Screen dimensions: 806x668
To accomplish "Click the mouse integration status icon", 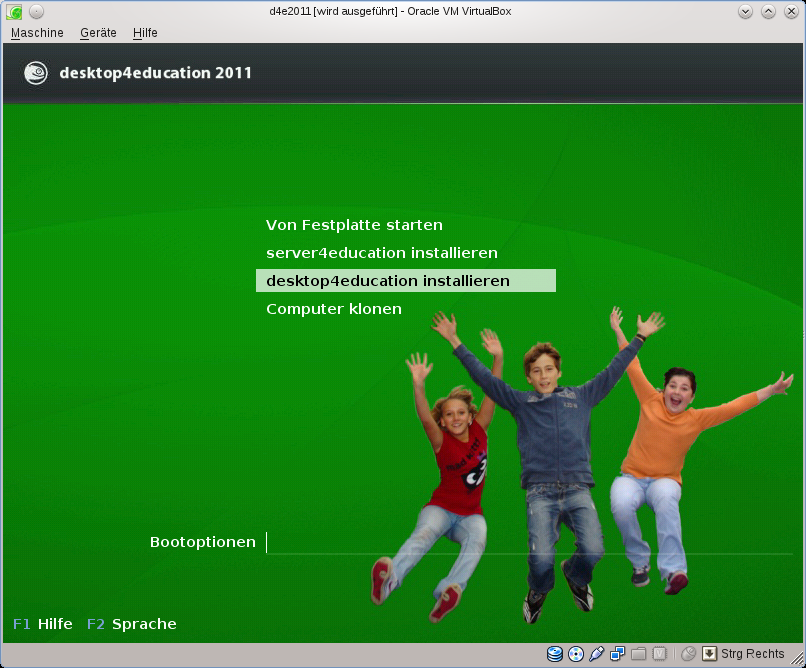I will [x=688, y=654].
